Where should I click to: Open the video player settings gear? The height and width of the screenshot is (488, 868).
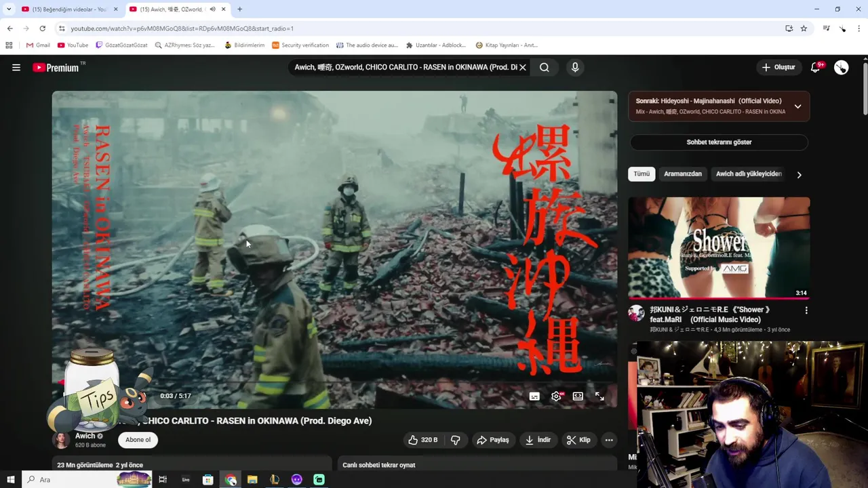[557, 396]
